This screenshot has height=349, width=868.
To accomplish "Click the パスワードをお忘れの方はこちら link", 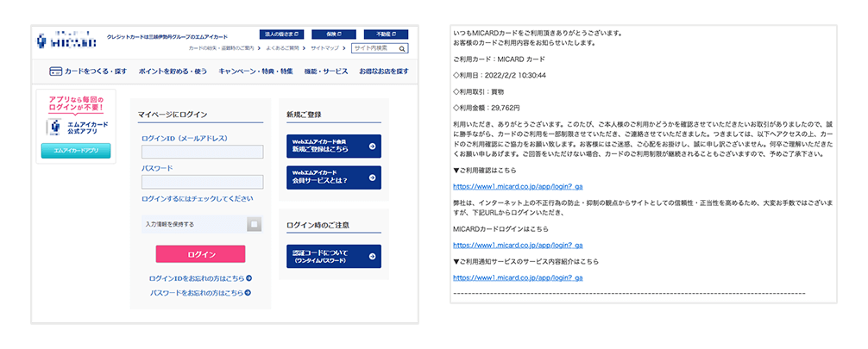I will click(197, 293).
